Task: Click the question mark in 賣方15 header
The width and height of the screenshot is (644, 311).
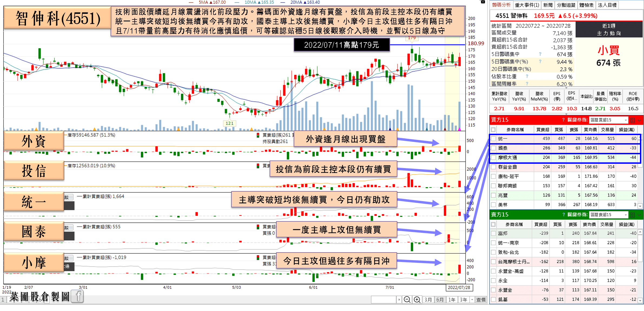Action: (x=563, y=214)
